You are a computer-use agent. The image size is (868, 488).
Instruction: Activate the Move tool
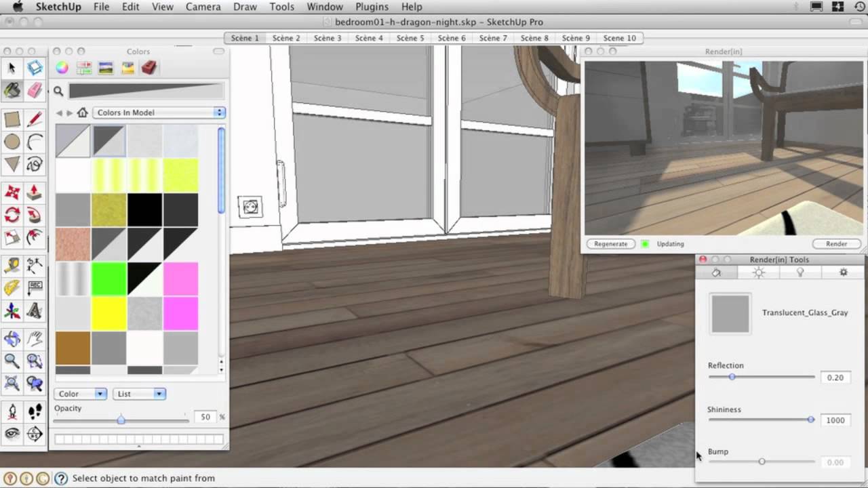click(x=12, y=193)
